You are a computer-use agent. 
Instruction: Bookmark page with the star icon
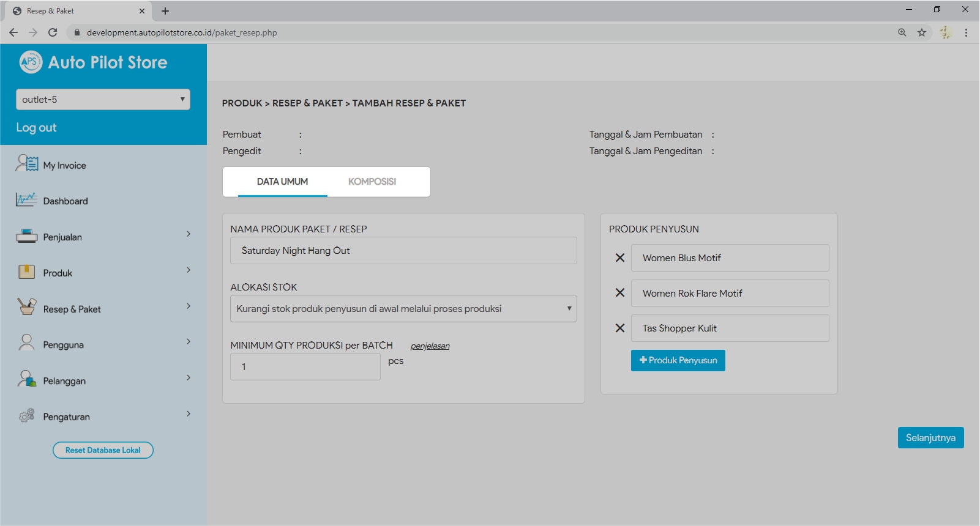(x=921, y=32)
